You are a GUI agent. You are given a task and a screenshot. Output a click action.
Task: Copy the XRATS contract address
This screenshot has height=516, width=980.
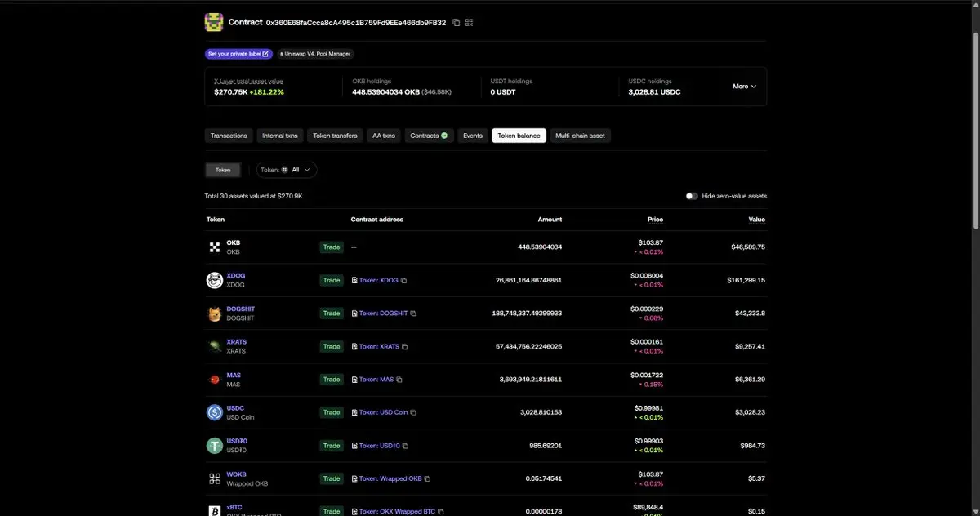pyautogui.click(x=405, y=347)
